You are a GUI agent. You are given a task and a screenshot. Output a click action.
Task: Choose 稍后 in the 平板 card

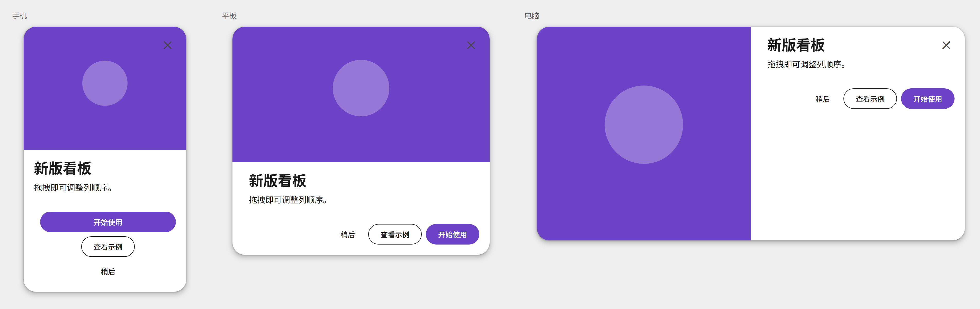(x=347, y=235)
